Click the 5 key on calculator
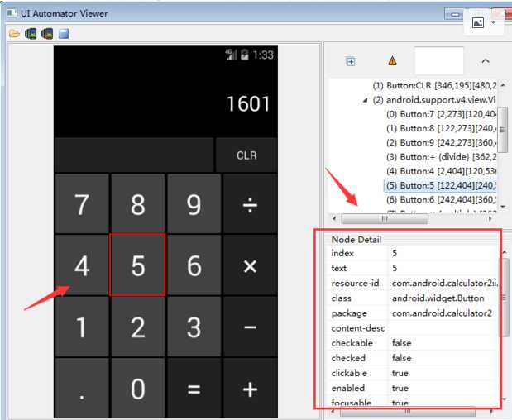This screenshot has width=512, height=420. (x=138, y=265)
